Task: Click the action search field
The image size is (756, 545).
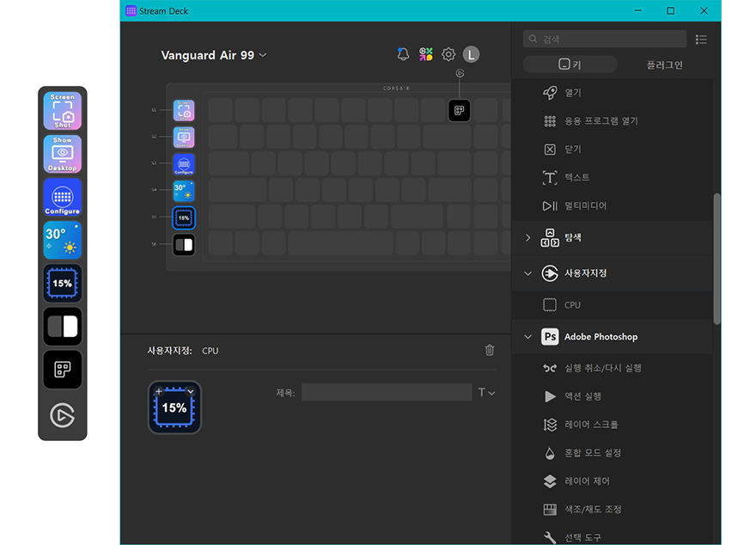Action: coord(605,39)
